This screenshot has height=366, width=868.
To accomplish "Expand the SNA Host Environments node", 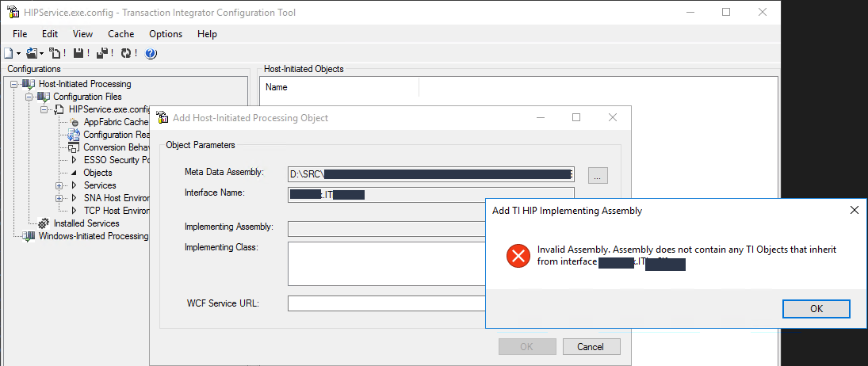I will coord(59,198).
